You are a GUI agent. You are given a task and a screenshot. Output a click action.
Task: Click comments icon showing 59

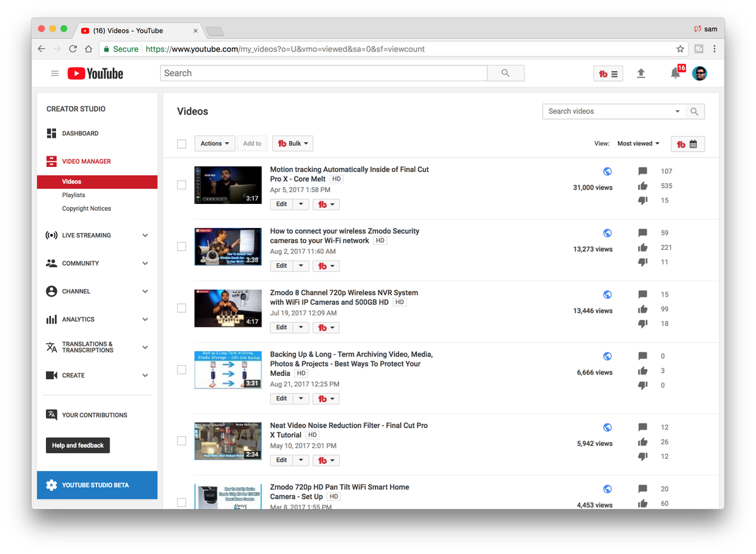[x=643, y=233]
